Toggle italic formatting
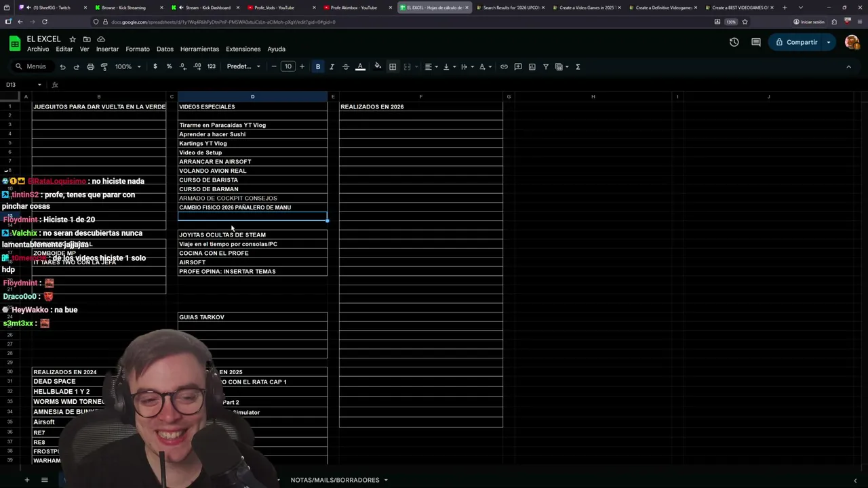The width and height of the screenshot is (868, 488). (332, 66)
